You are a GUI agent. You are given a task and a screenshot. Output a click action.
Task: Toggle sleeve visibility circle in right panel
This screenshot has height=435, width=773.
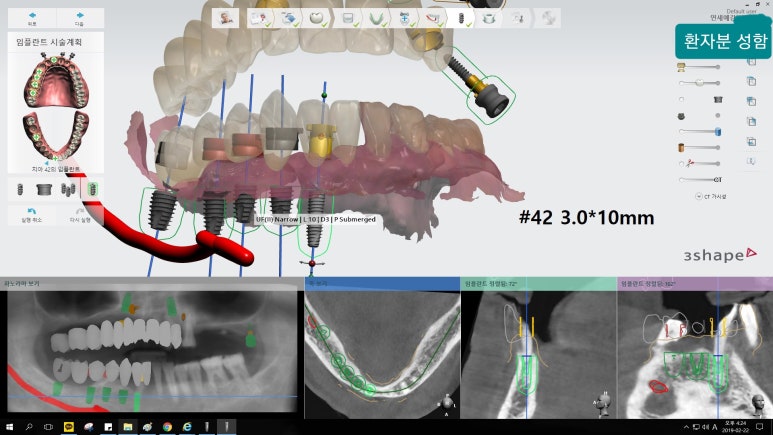682,99
